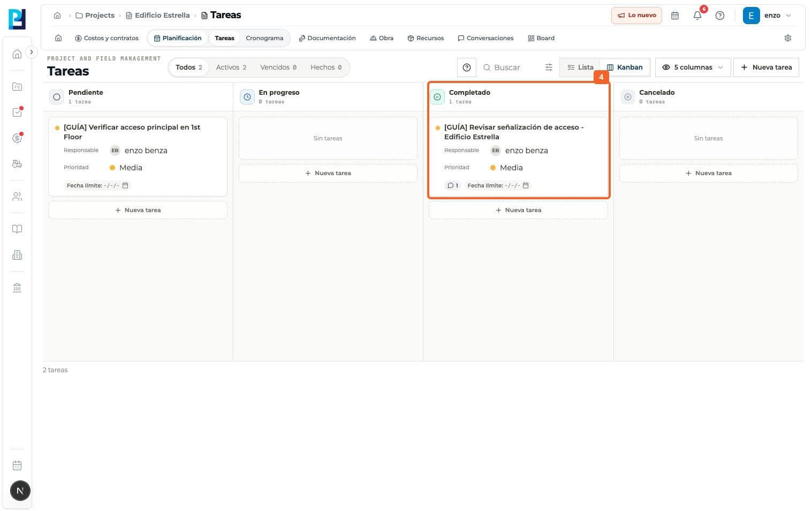This screenshot has height=511, width=812.
Task: Click the help icon left of Buscar
Action: [467, 67]
